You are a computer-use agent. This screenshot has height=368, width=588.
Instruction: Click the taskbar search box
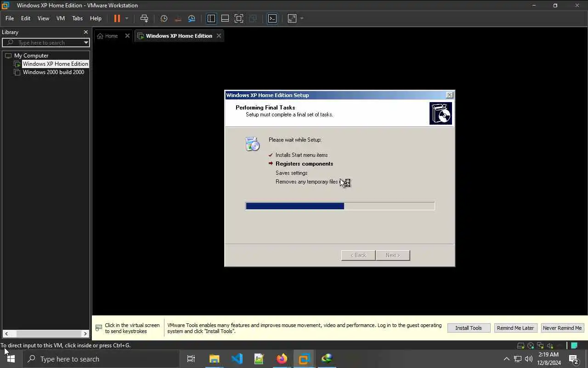coord(101,359)
